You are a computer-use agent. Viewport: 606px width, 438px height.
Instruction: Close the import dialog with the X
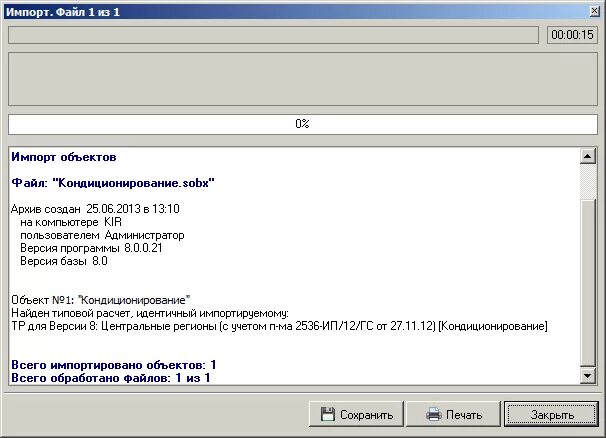[594, 11]
